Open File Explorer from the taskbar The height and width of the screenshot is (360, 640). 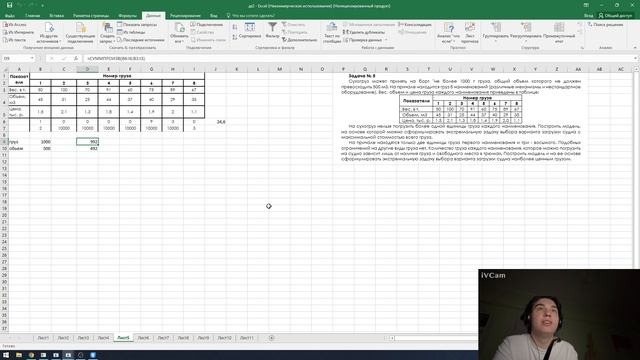point(19,355)
